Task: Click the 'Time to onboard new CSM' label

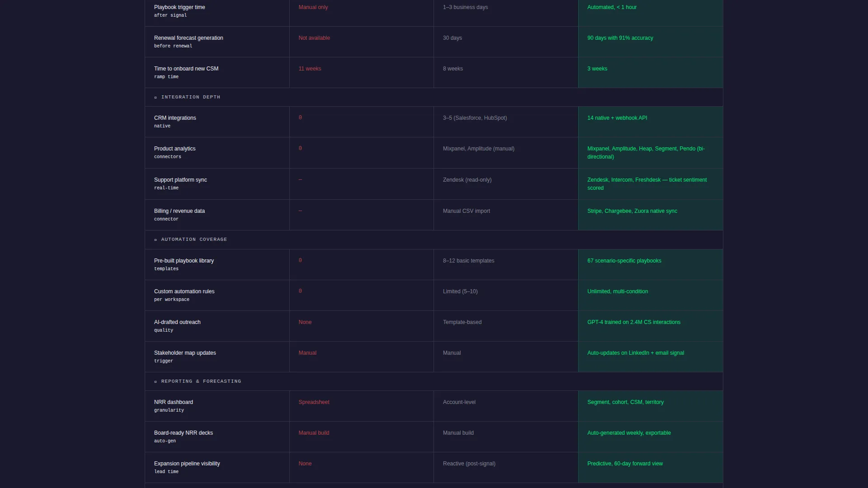Action: [x=186, y=69]
